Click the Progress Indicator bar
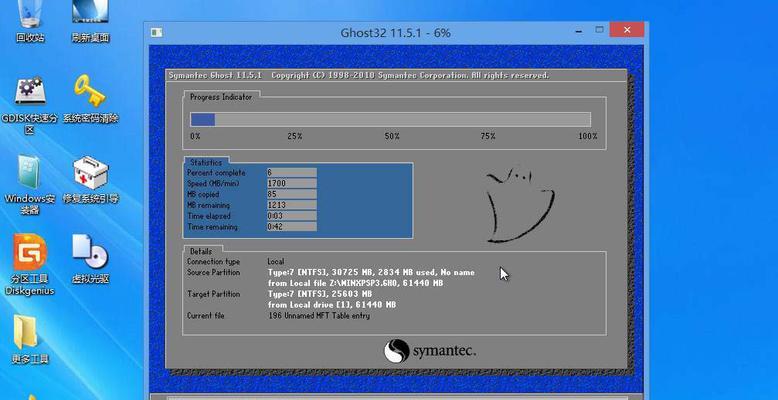The image size is (778, 400). tap(390, 120)
